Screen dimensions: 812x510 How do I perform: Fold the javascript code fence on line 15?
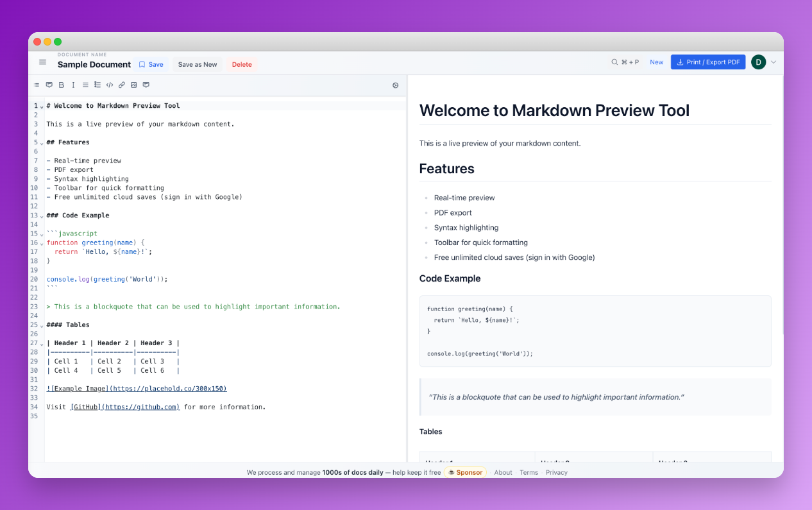point(42,234)
